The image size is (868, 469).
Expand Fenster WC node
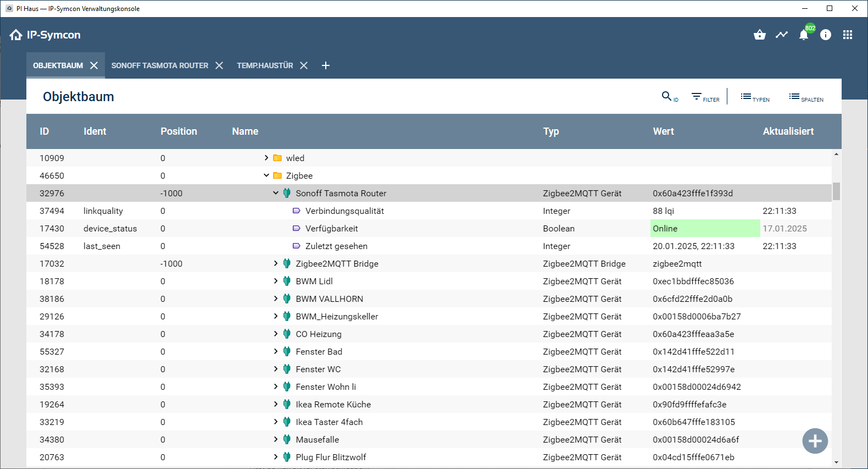point(276,369)
